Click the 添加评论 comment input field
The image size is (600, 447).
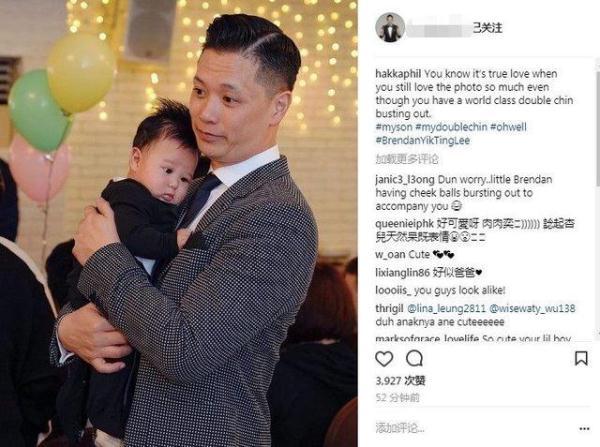[473, 428]
